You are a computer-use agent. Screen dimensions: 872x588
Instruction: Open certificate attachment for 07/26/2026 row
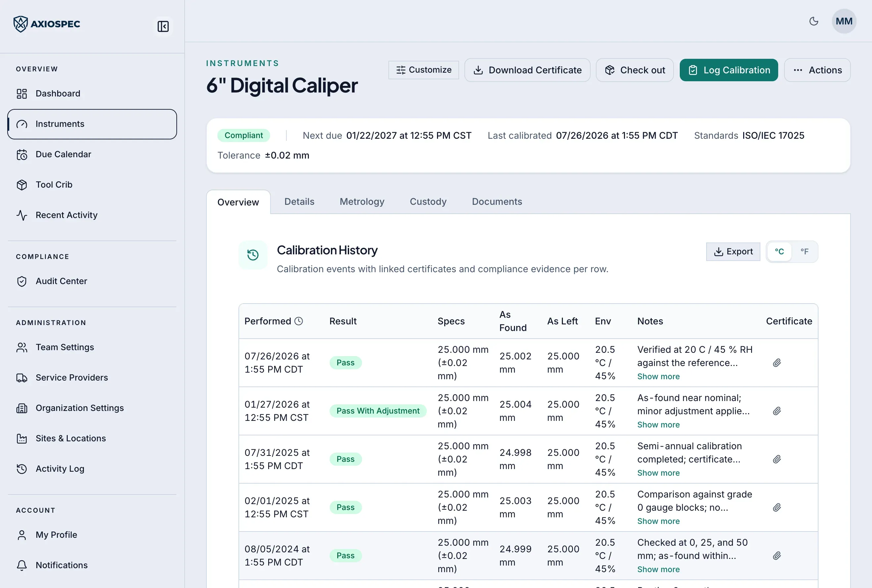click(x=777, y=363)
